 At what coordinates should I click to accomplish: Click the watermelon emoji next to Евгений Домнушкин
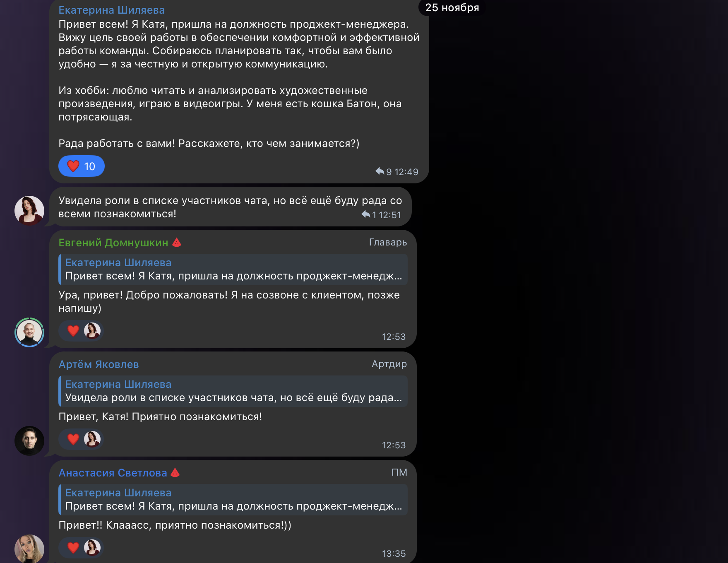[177, 243]
